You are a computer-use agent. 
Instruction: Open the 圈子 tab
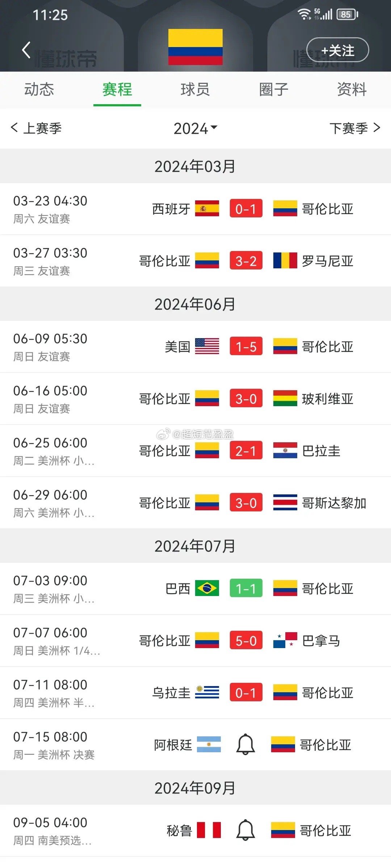tap(274, 89)
